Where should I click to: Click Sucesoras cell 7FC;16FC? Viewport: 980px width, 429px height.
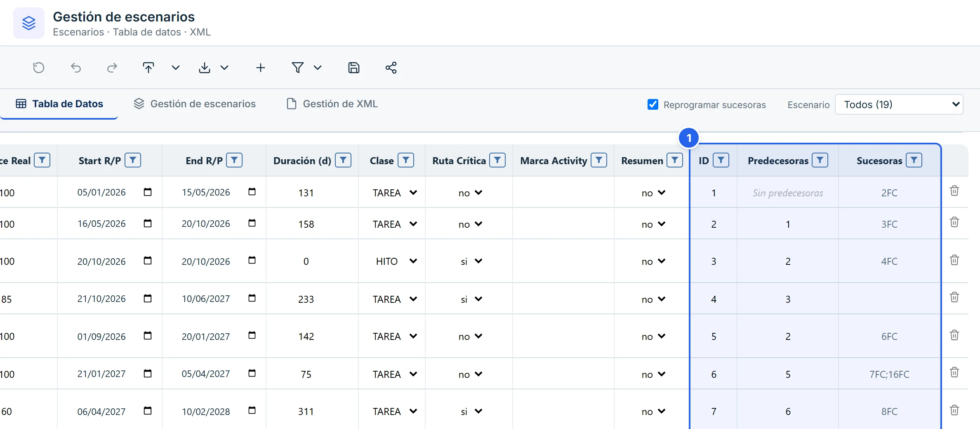coord(889,374)
